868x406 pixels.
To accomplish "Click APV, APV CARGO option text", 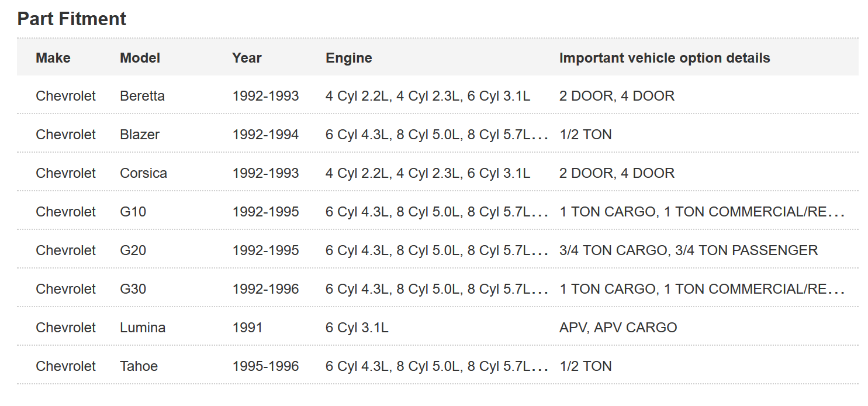I will [x=618, y=328].
